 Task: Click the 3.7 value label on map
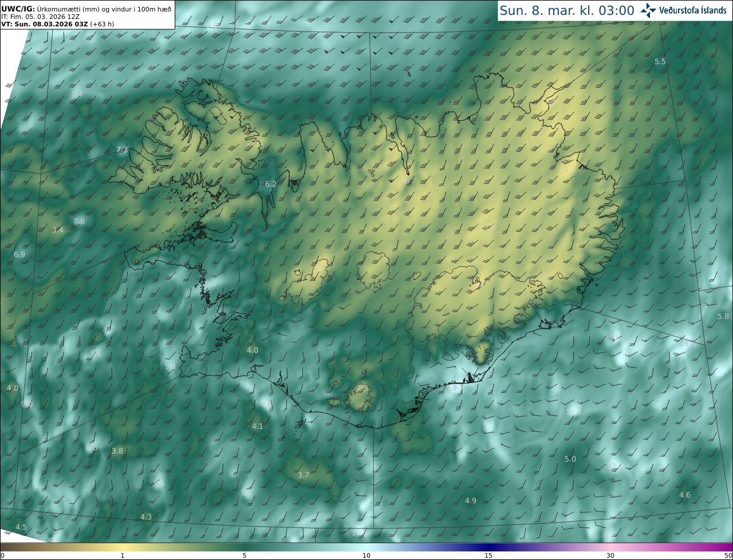click(304, 475)
